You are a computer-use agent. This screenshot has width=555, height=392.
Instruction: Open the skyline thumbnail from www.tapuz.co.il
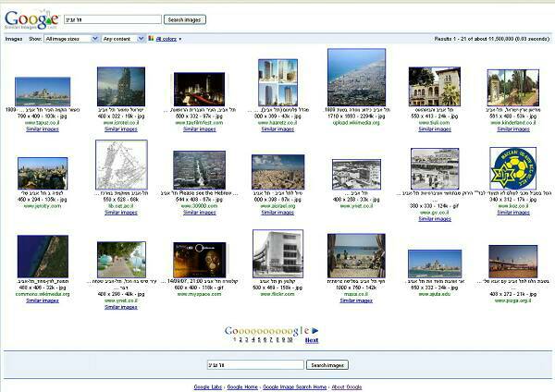pos(43,92)
